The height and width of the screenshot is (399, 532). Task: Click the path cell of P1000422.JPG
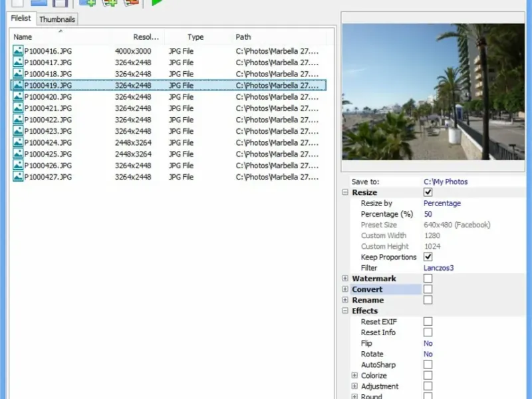tap(277, 120)
